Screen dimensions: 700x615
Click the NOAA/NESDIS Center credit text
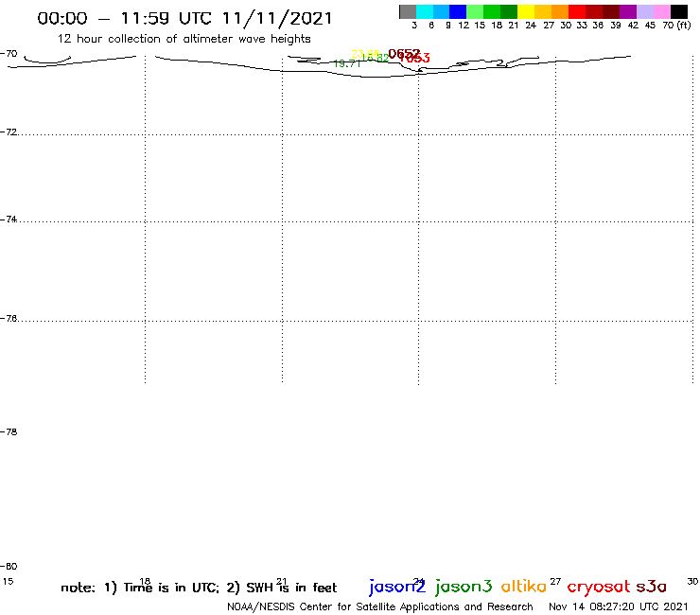coord(380,606)
